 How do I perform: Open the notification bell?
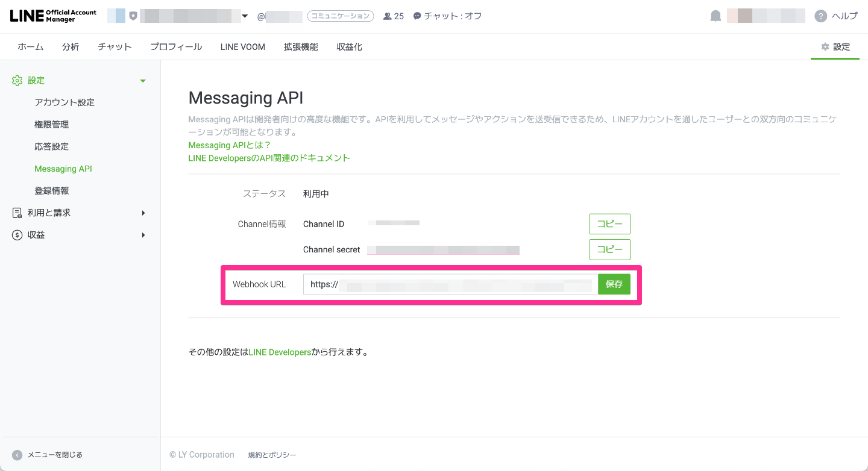tap(715, 16)
